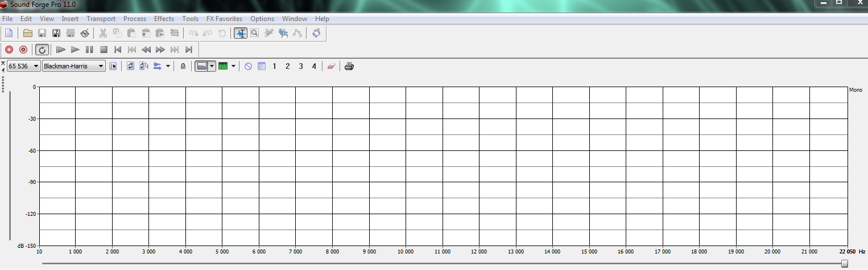Stop playback
The height and width of the screenshot is (270, 868).
click(x=104, y=50)
